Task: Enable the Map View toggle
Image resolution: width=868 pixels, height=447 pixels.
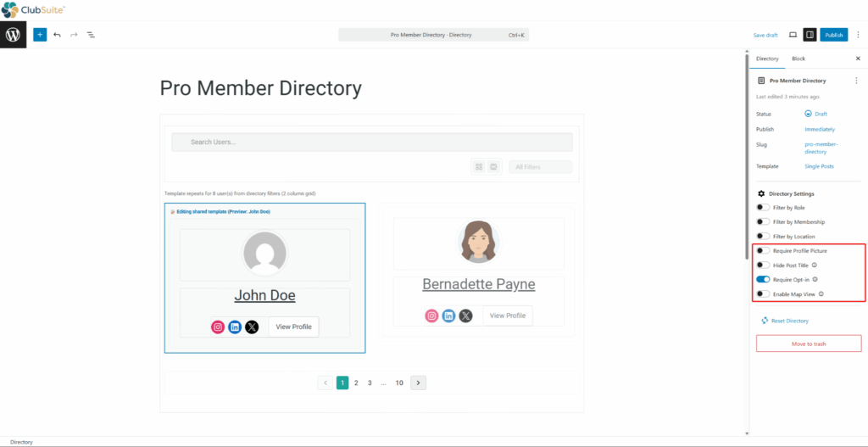Action: click(x=764, y=294)
